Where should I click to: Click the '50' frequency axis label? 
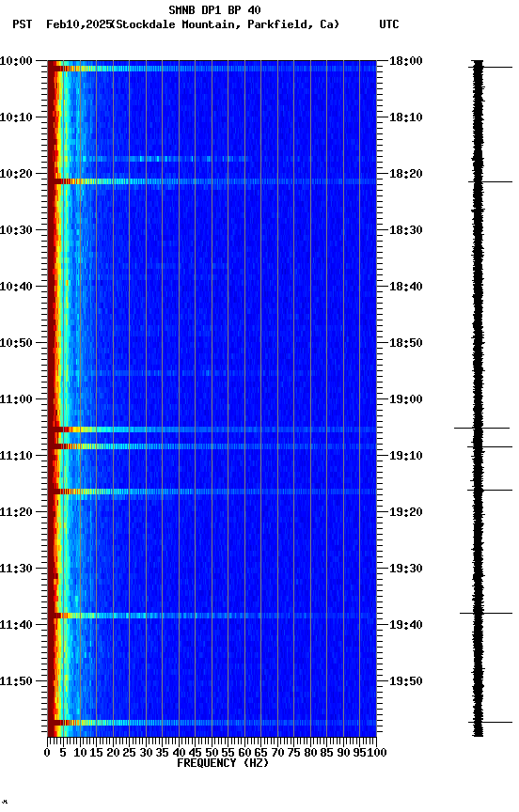(x=212, y=754)
